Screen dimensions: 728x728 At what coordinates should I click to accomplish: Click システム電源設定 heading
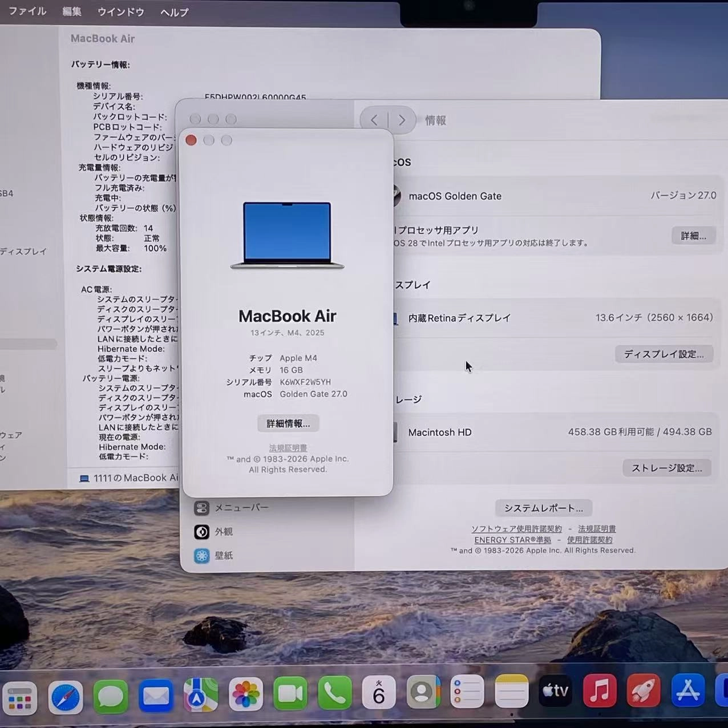108,269
